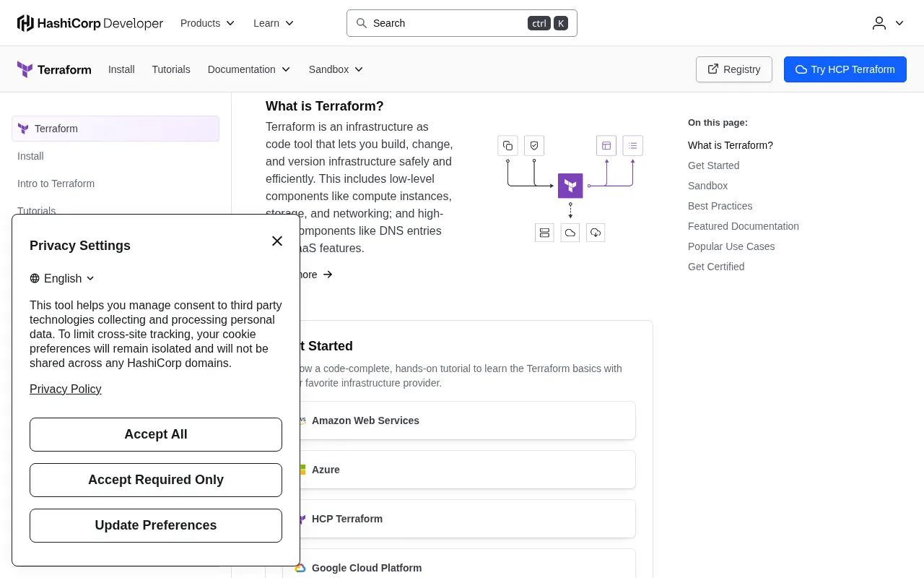The height and width of the screenshot is (578, 924).
Task: Click the Terraform icon in the sidebar item
Action: pos(23,129)
